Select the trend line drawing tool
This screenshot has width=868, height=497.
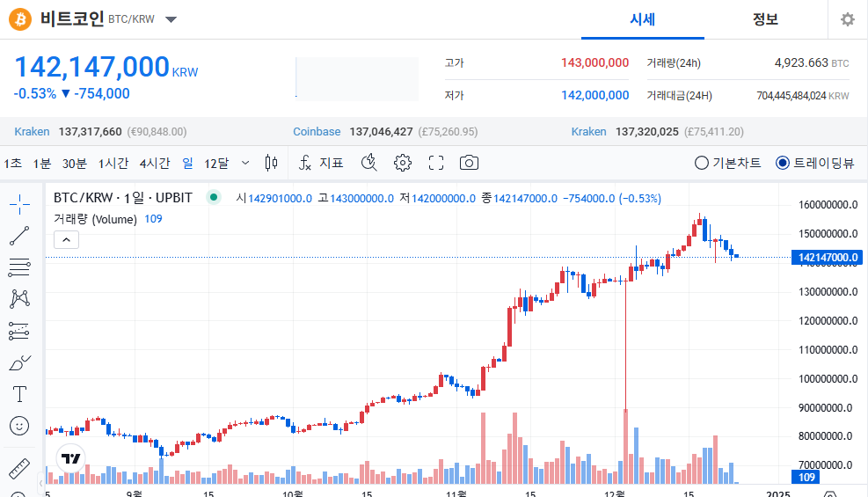pyautogui.click(x=19, y=236)
